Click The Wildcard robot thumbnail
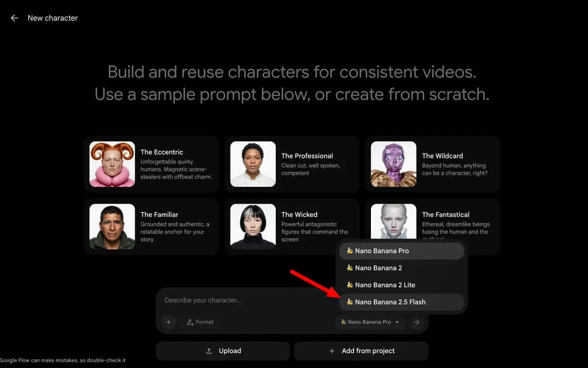588x368 pixels. coord(393,164)
